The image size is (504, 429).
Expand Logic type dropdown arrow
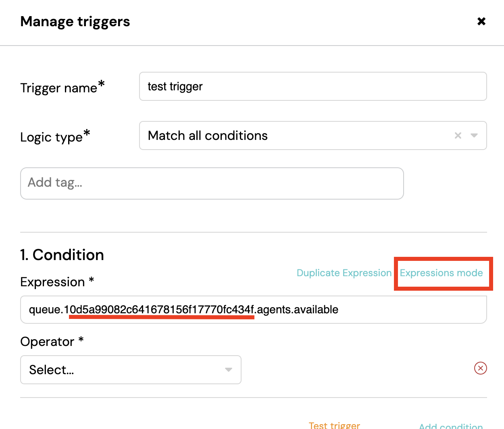pos(474,135)
